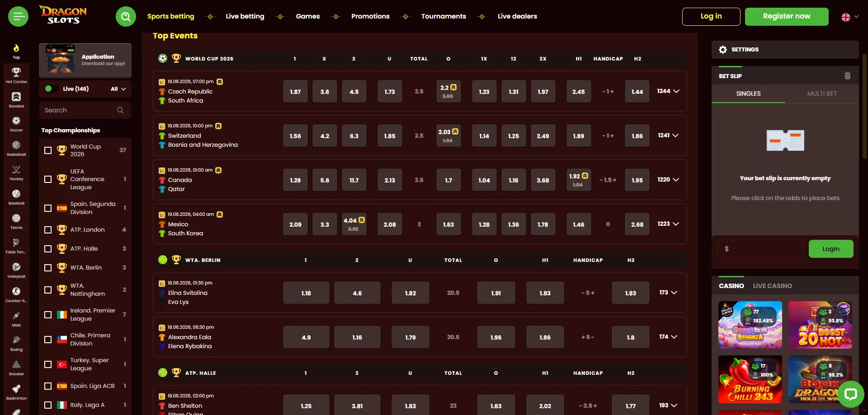The height and width of the screenshot is (415, 868).
Task: Expand 193 markets for Ben Shelton match
Action: (668, 406)
